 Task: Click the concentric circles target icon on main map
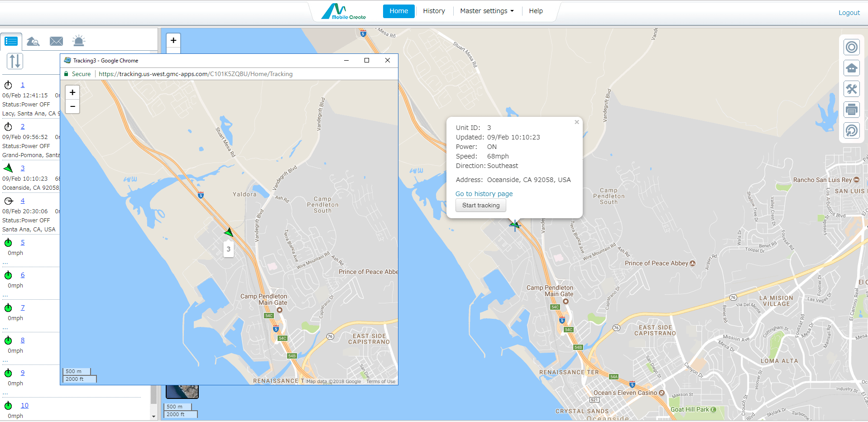click(852, 47)
